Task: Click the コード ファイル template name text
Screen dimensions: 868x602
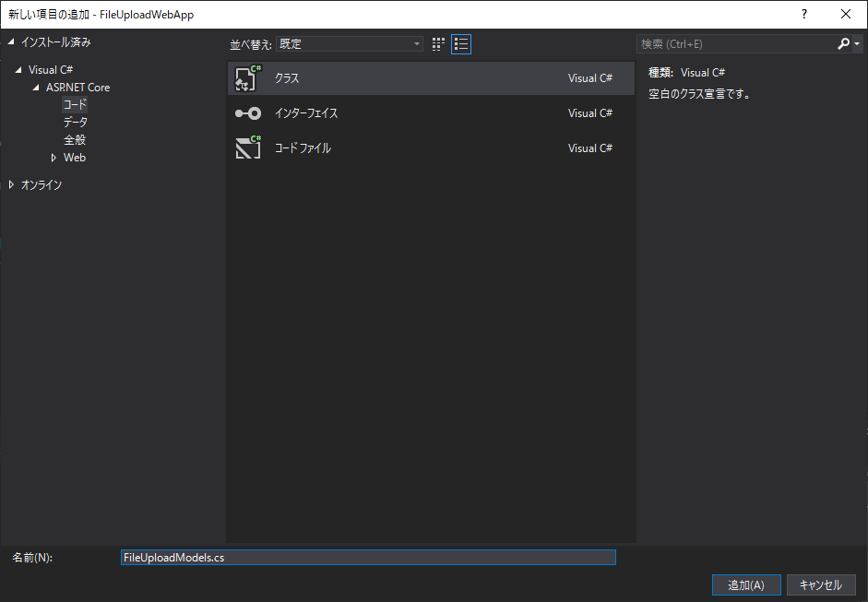Action: click(x=303, y=148)
